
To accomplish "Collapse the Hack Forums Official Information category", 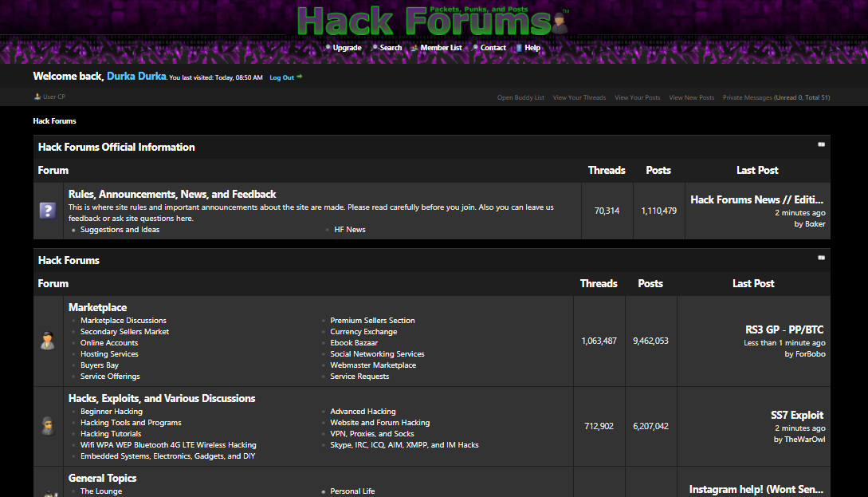I will [822, 144].
